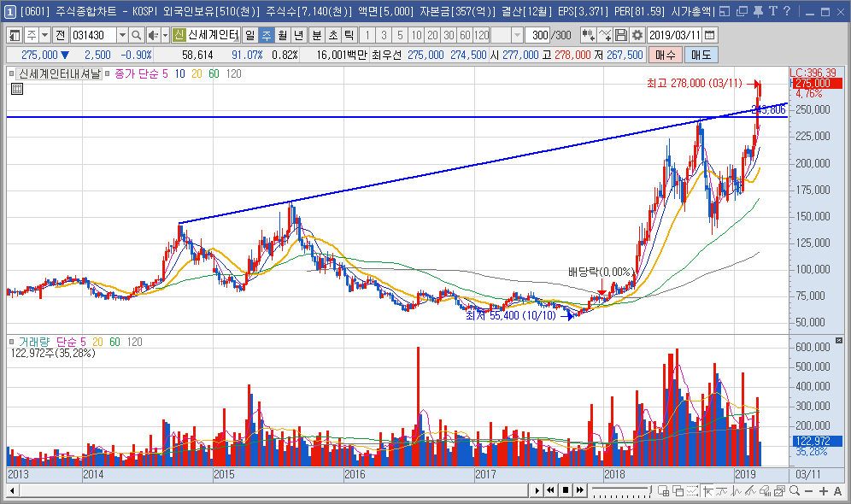Screen dimensions: 851x504
Task: Click the eraser with bars tool icon
Action: [766, 491]
